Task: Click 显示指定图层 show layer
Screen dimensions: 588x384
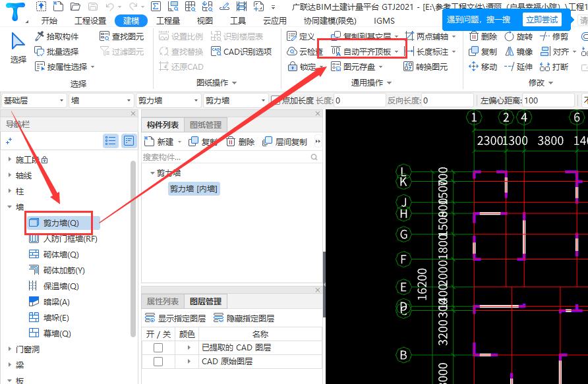Action: (175, 318)
